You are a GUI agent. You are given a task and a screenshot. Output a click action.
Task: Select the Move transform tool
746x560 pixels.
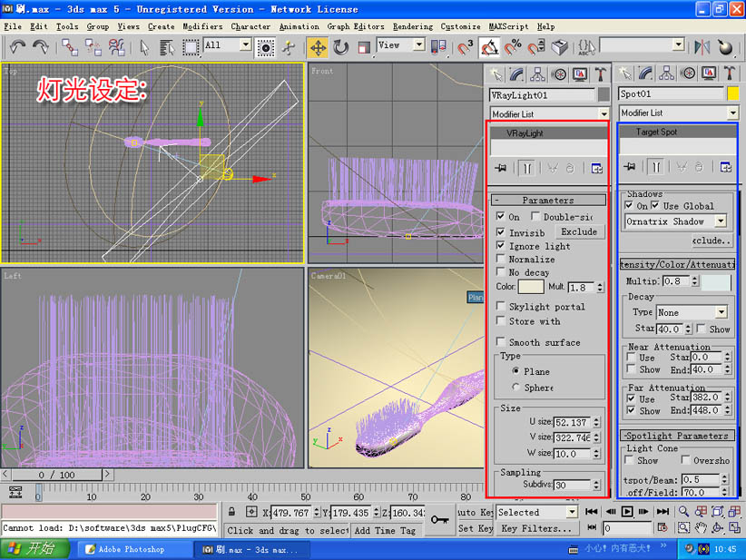coord(319,47)
